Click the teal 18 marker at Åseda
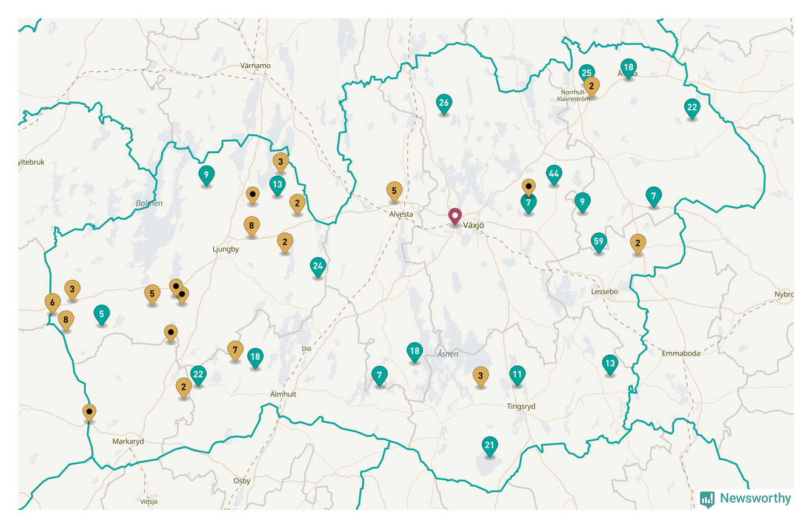 [628, 68]
